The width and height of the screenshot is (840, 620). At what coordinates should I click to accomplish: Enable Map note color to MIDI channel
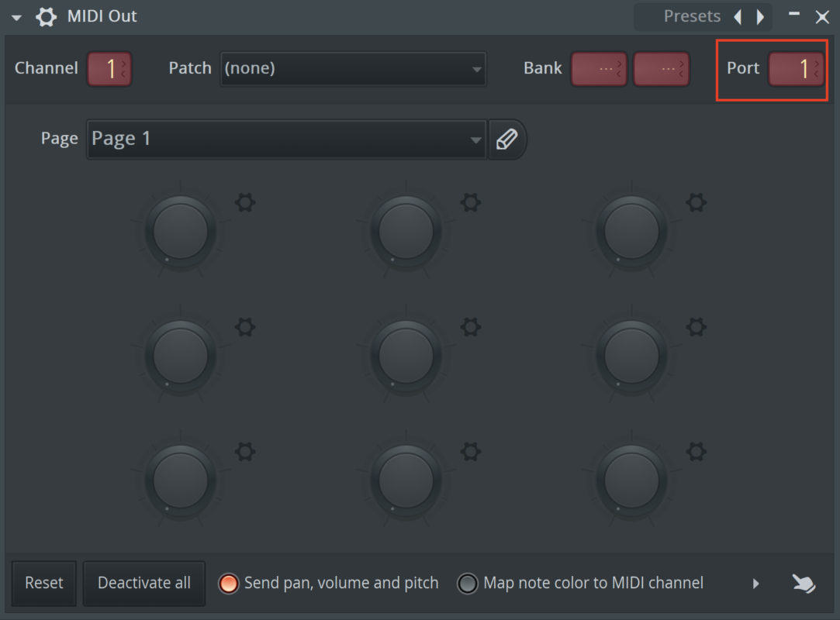point(468,584)
